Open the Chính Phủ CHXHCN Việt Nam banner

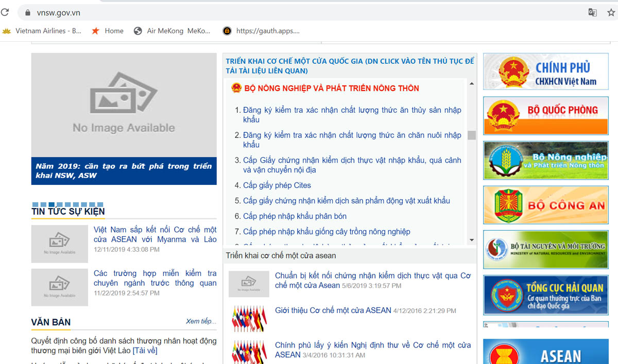(x=546, y=72)
